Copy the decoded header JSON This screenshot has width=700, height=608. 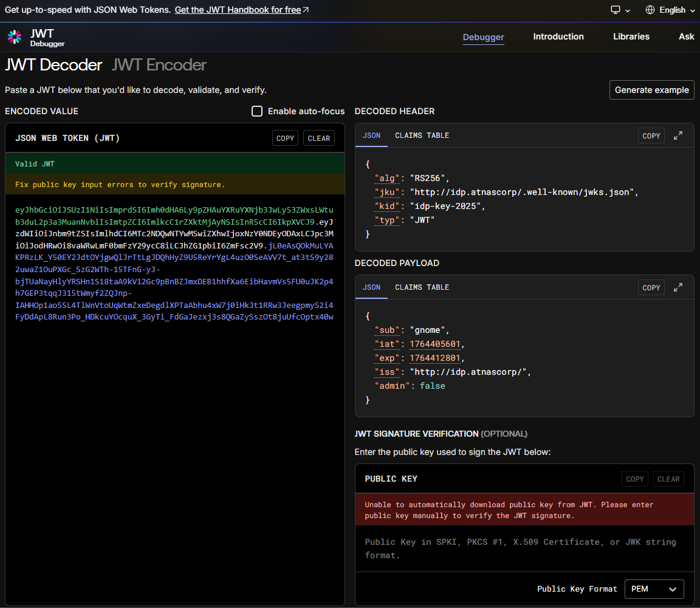pyautogui.click(x=651, y=136)
